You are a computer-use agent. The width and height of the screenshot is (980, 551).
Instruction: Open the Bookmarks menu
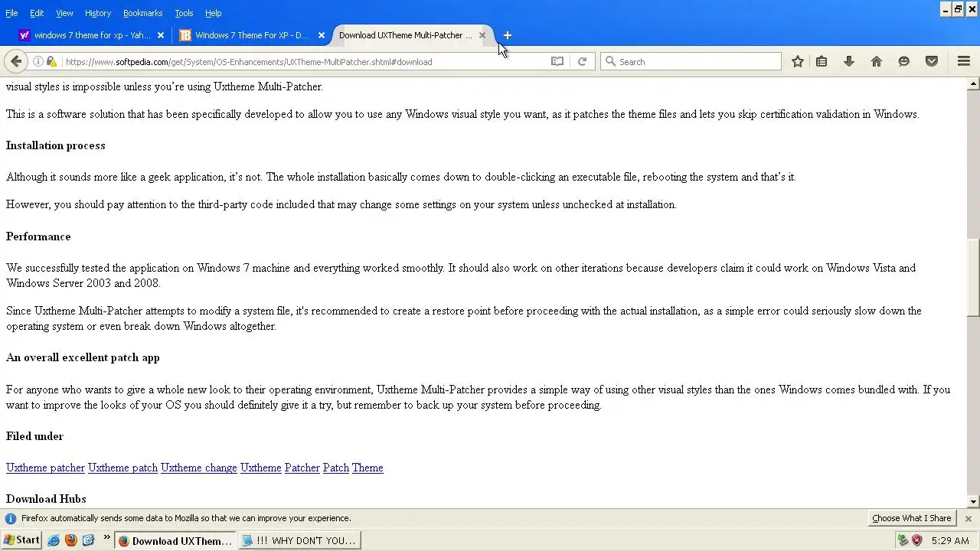click(142, 13)
